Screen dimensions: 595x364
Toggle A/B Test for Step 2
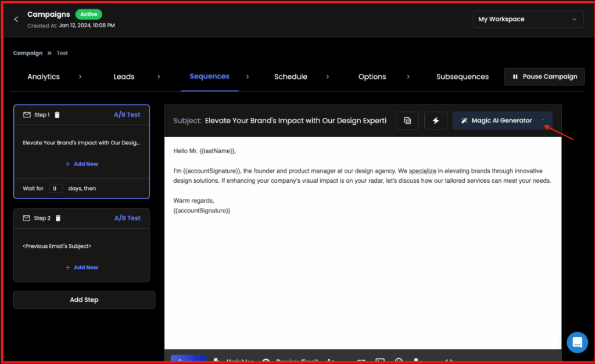127,218
